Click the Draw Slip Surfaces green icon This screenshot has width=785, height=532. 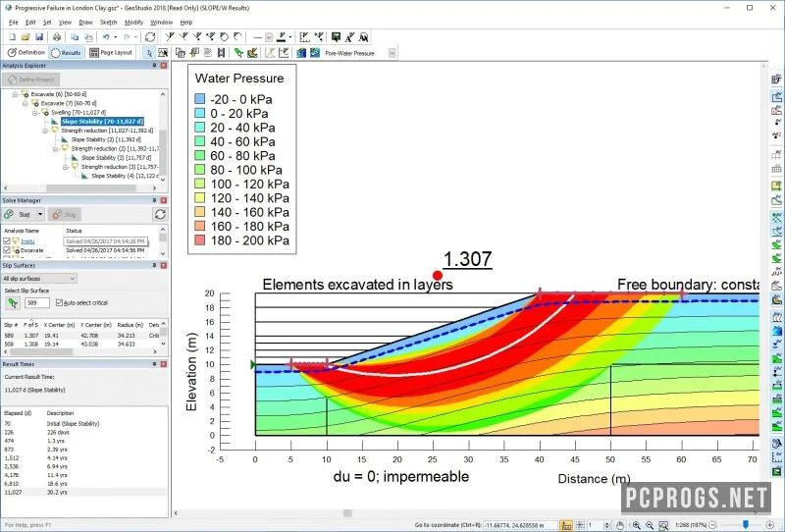click(238, 53)
